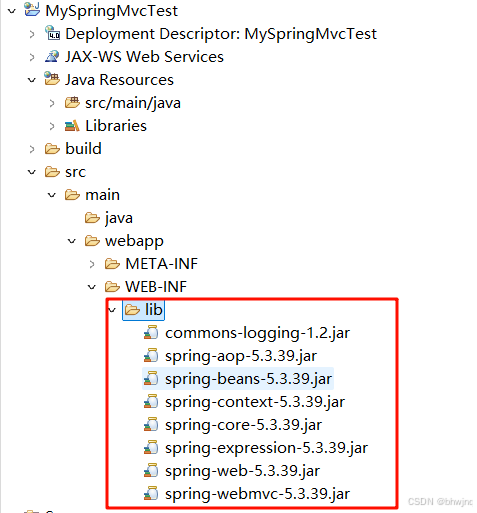Screen dimensions: 477x513
Task: Click the Deployment Descriptor icon
Action: (x=52, y=33)
